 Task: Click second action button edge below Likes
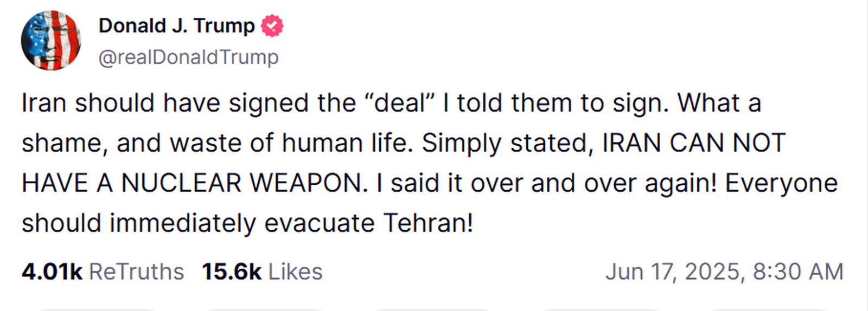(265, 309)
